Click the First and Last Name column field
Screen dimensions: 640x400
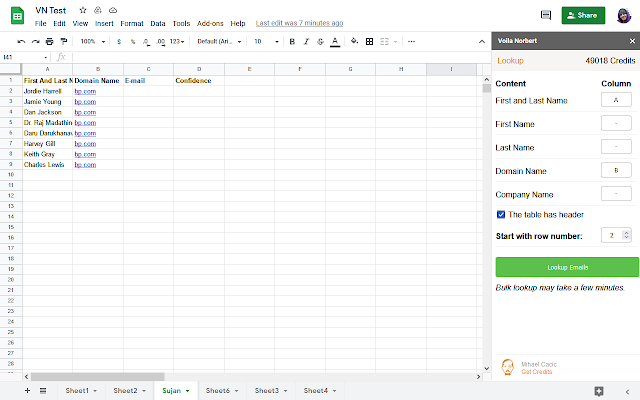(616, 100)
